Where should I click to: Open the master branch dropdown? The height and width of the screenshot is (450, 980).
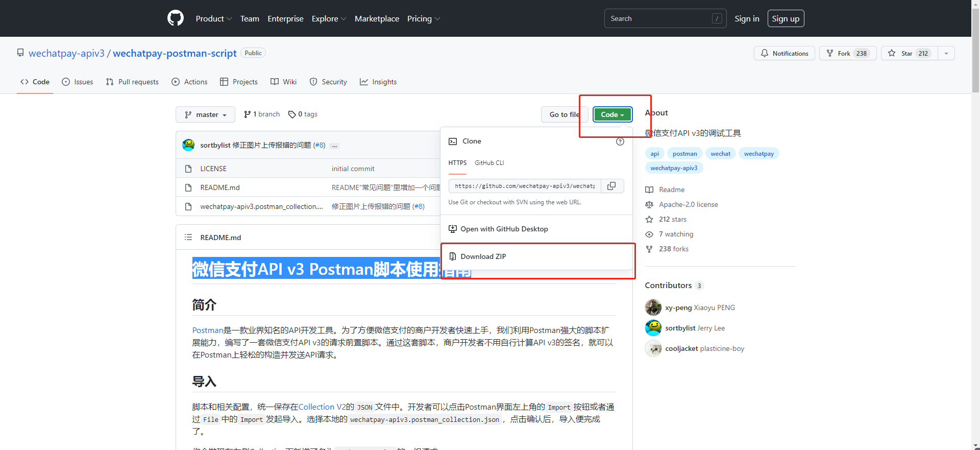pyautogui.click(x=205, y=114)
